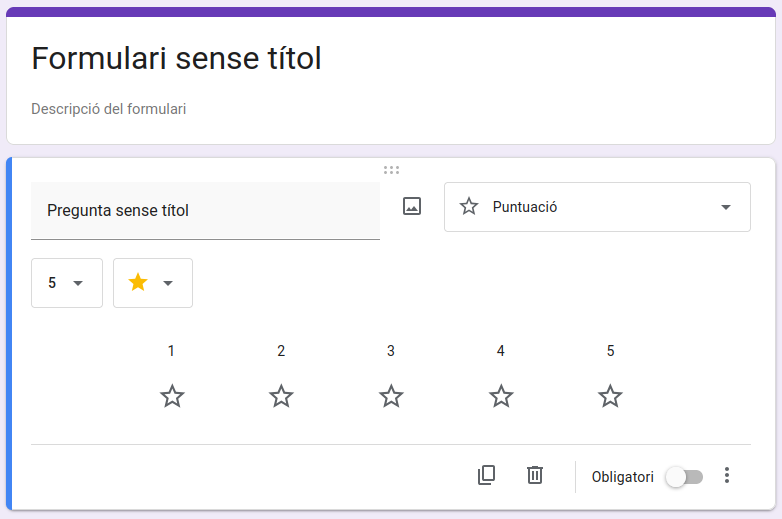Open the star icon shape dropdown
This screenshot has height=519, width=782.
pyautogui.click(x=152, y=283)
